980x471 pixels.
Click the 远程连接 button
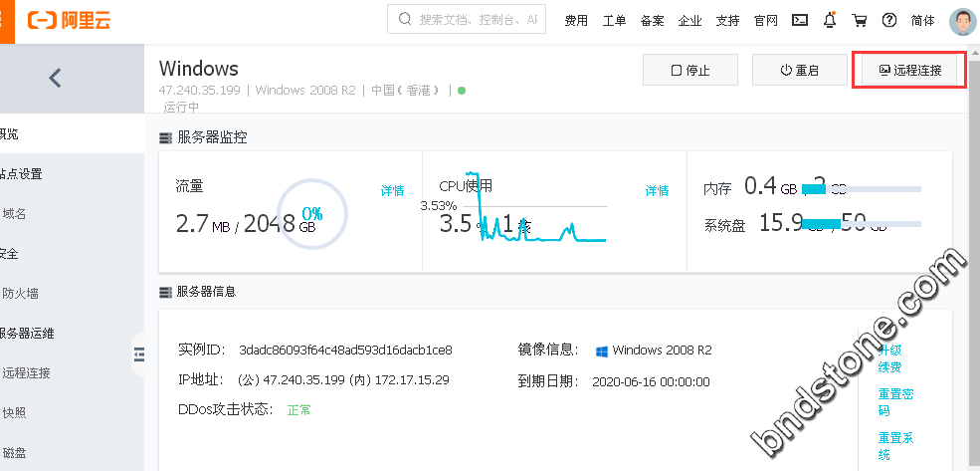[909, 71]
